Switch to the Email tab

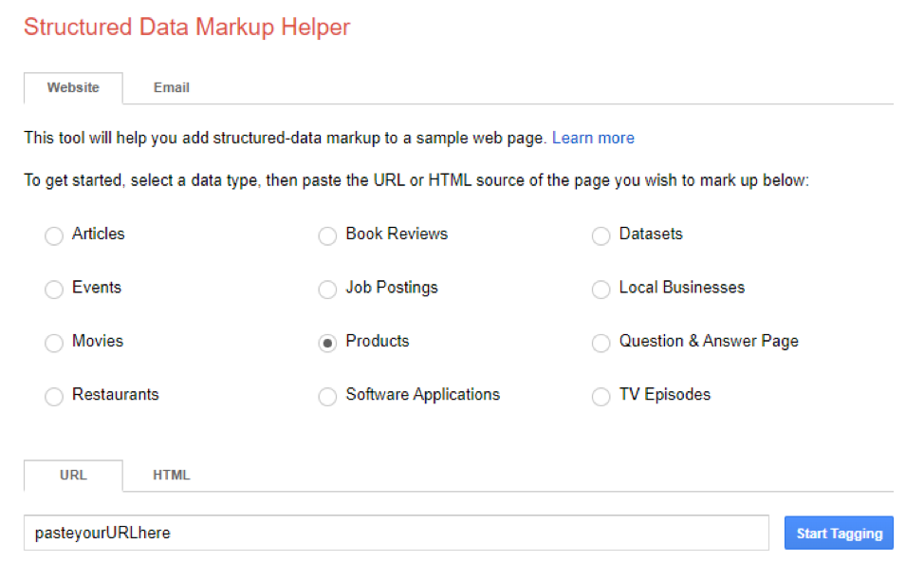tap(172, 87)
